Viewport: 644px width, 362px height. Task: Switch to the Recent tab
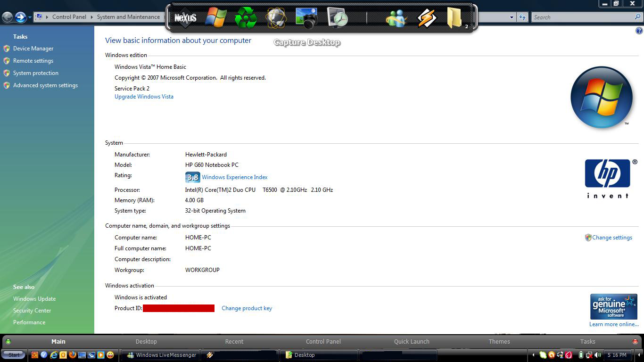point(234,342)
